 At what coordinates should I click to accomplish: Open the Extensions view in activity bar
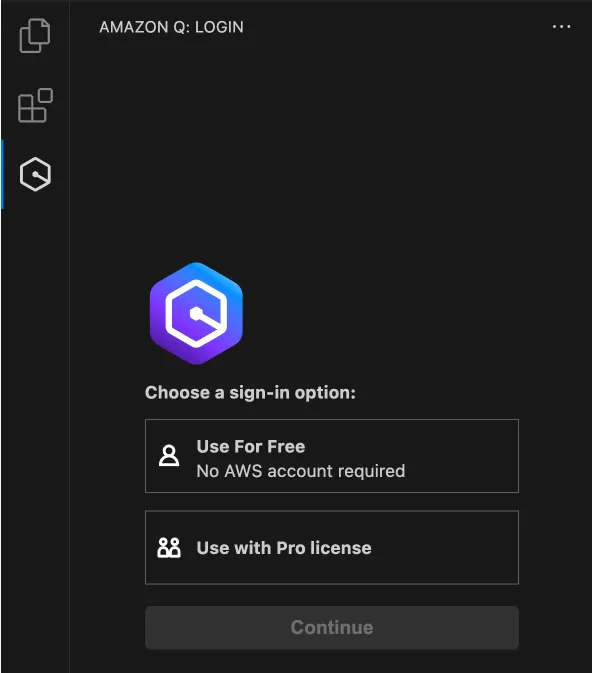(x=35, y=106)
